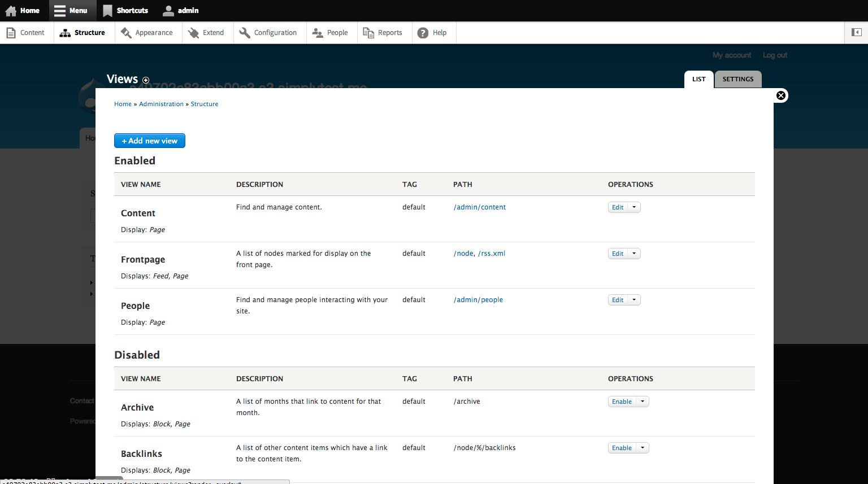Viewport: 868px width, 484px height.
Task: Open the /admin/people path link
Action: point(478,300)
